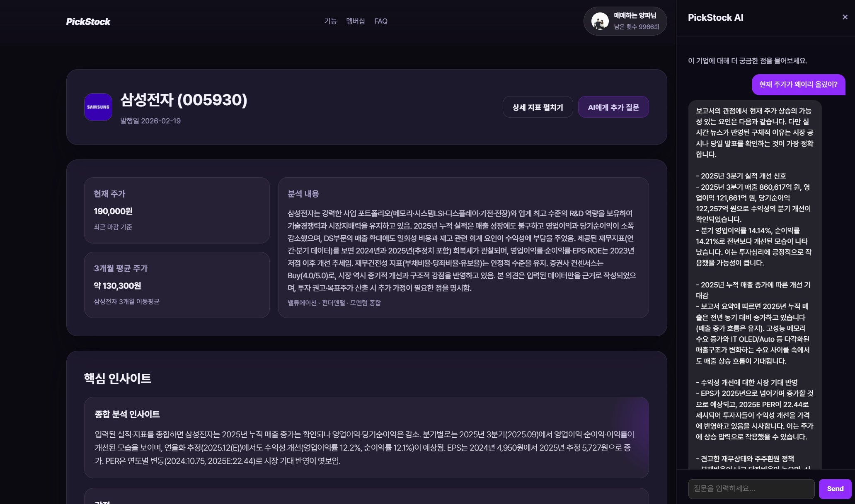Image resolution: width=855 pixels, height=504 pixels.
Task: Open the 기능 navigation item
Action: (330, 21)
